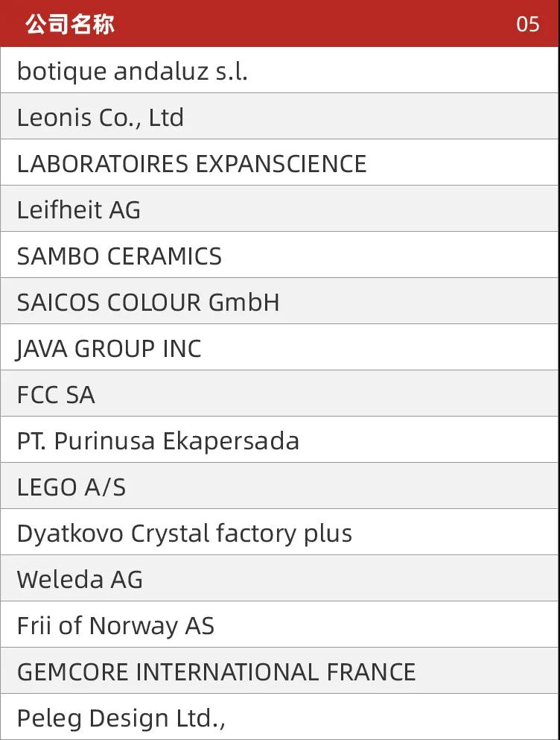Image resolution: width=560 pixels, height=740 pixels.
Task: Select the Weleda AG row
Action: click(280, 578)
